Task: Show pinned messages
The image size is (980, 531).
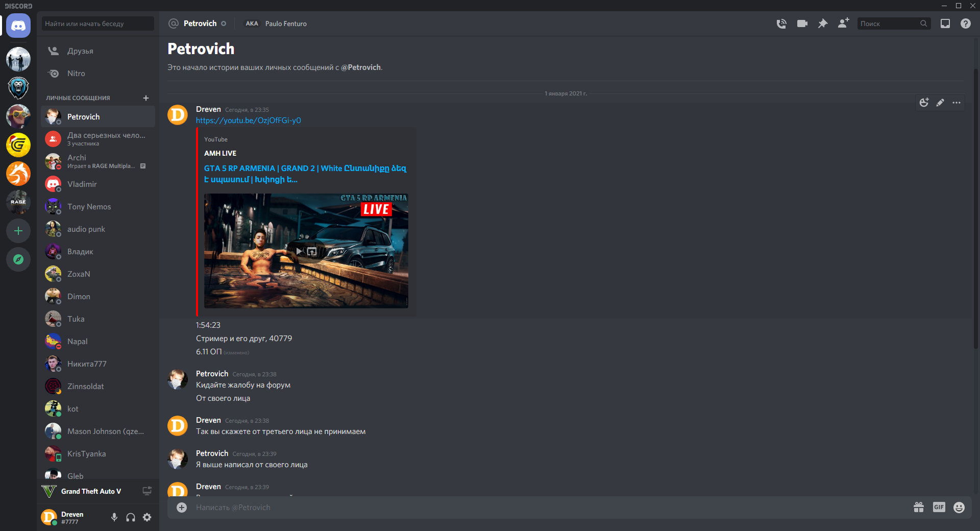Action: tap(823, 23)
